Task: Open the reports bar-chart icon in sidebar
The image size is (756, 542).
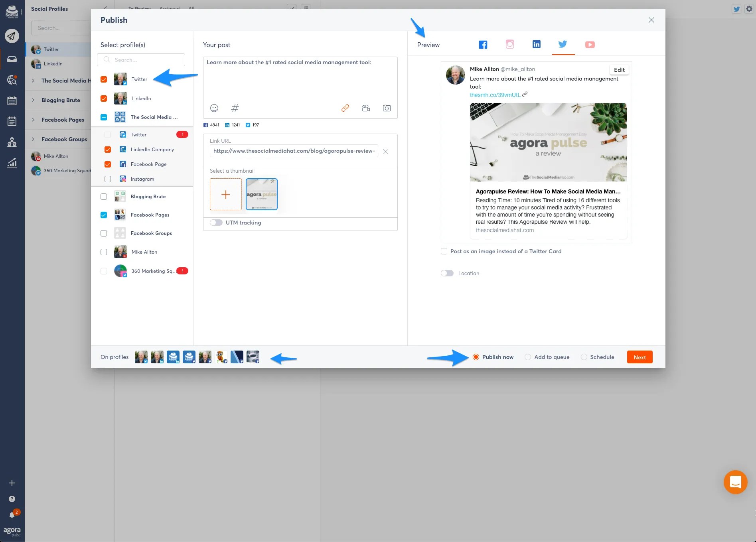Action: tap(12, 163)
